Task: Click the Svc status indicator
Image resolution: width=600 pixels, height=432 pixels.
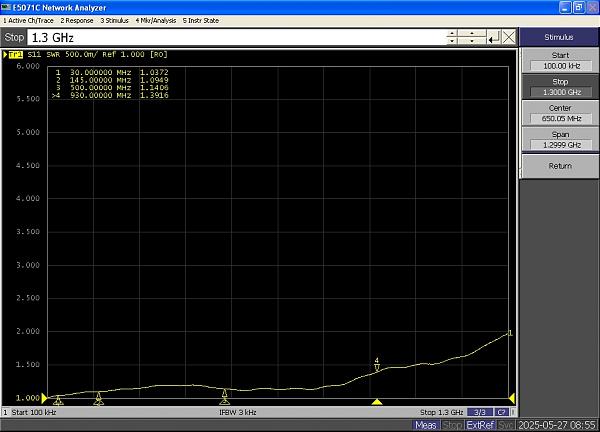Action: [505, 425]
